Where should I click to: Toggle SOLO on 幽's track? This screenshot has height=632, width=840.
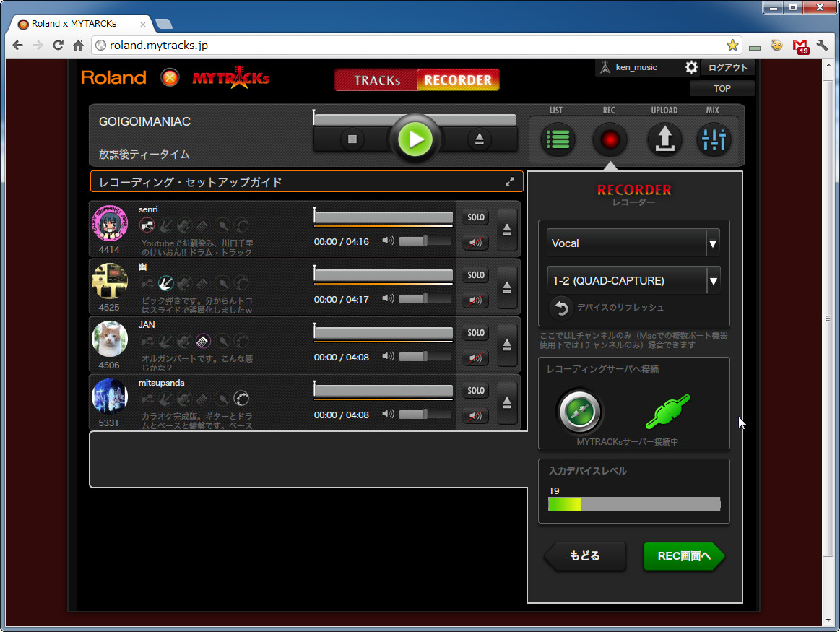point(476,275)
